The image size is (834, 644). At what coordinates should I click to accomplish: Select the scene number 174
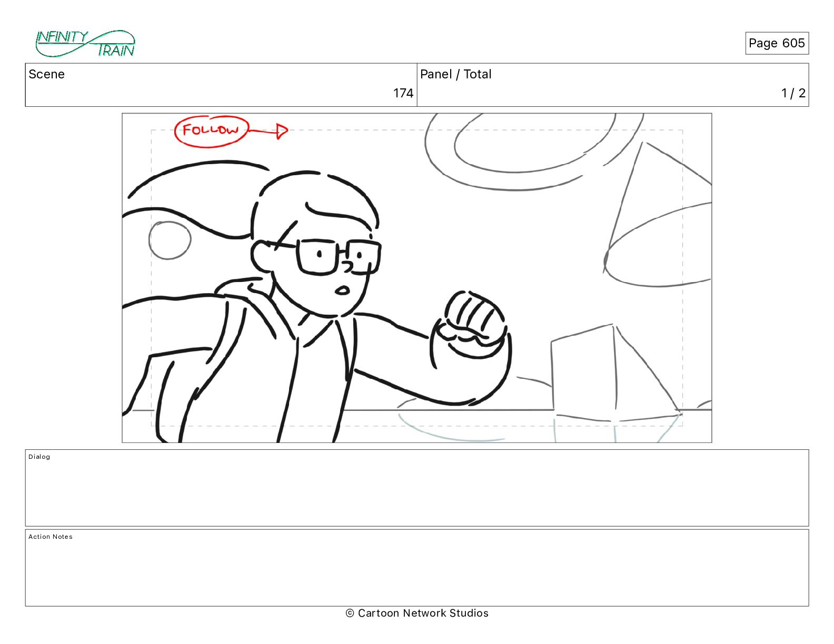coord(403,93)
